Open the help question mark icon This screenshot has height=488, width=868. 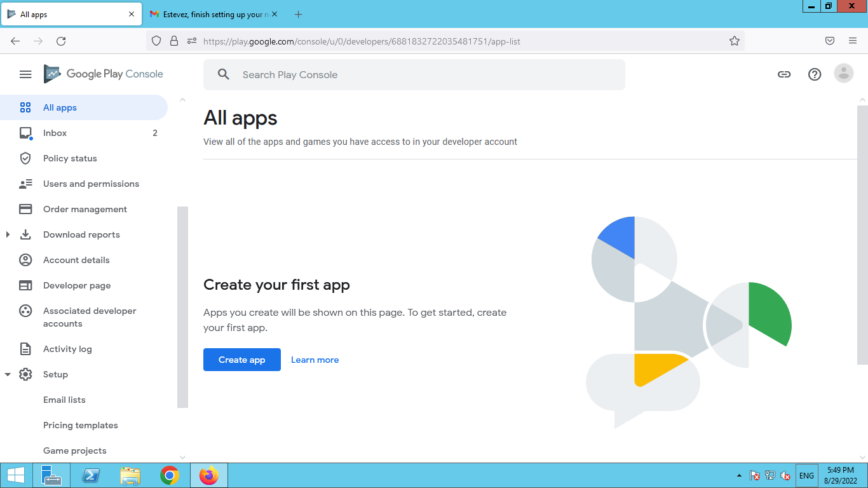pyautogui.click(x=815, y=74)
